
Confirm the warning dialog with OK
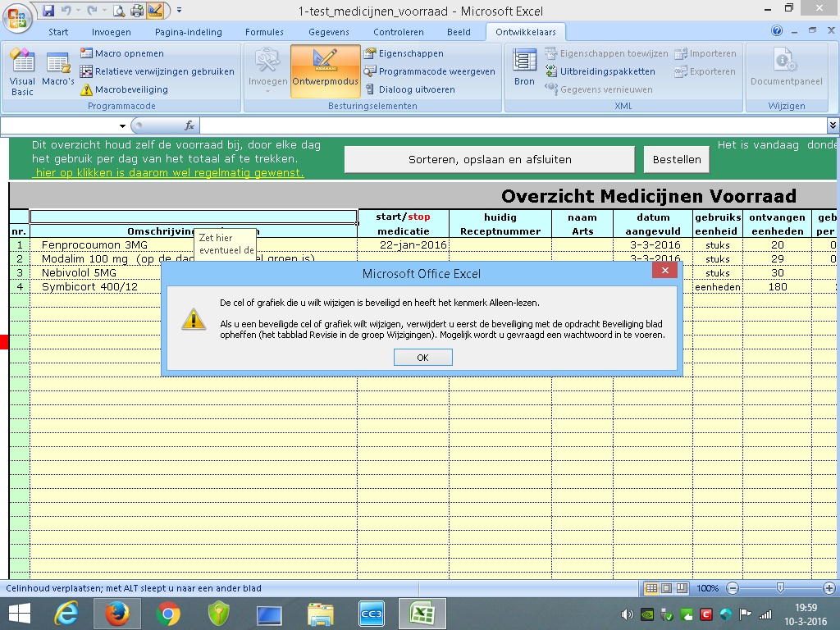(x=422, y=358)
